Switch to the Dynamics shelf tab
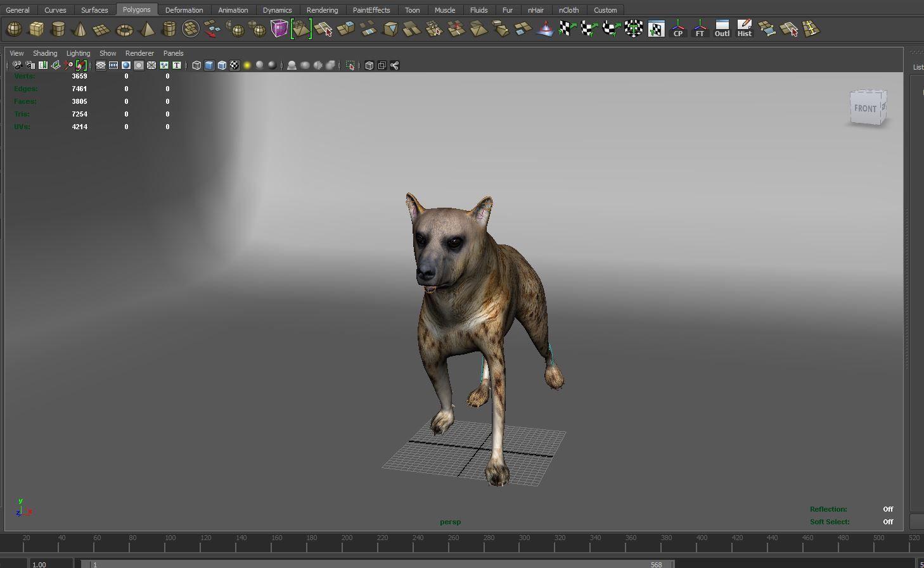 [277, 10]
